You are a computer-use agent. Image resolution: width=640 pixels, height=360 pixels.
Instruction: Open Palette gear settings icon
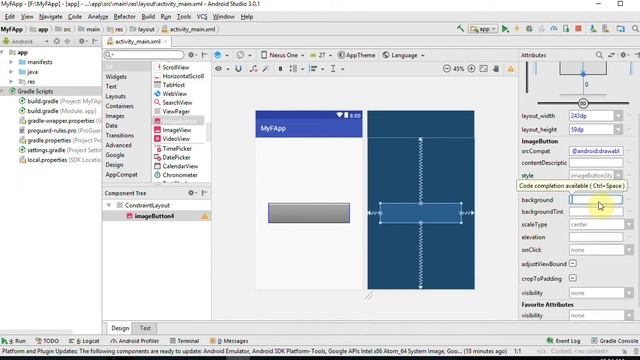coord(191,55)
